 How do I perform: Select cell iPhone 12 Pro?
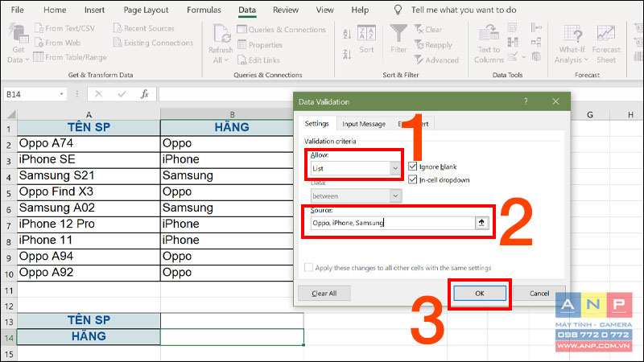pyautogui.click(x=89, y=224)
